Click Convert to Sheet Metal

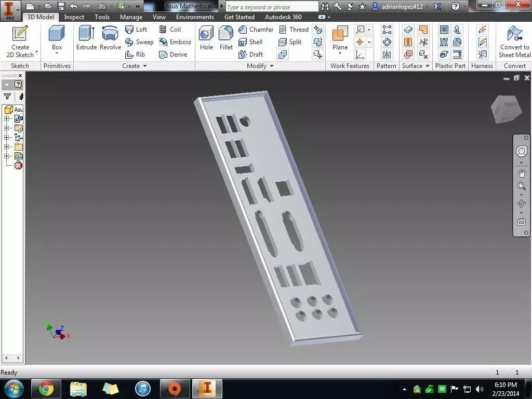pyautogui.click(x=514, y=42)
